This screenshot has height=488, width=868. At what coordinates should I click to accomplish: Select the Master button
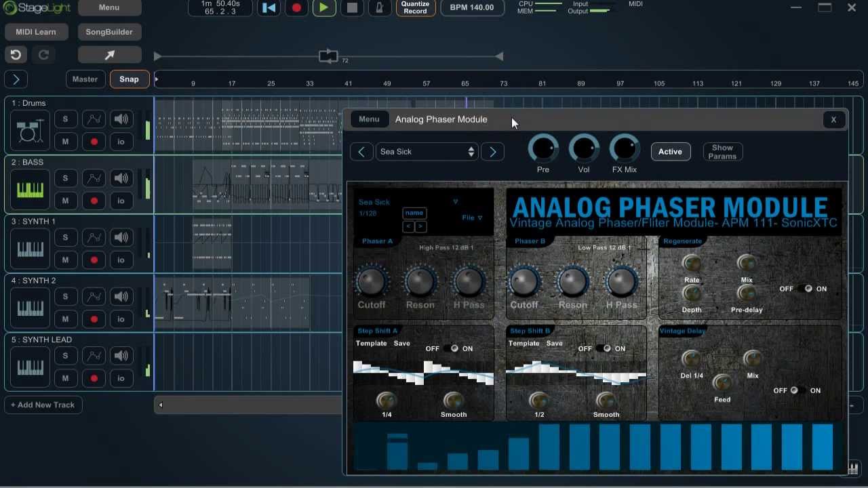pos(85,79)
